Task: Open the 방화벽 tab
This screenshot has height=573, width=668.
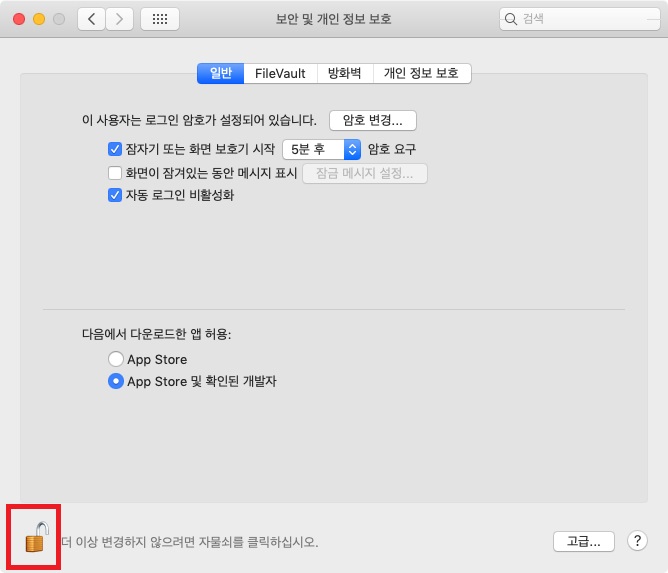Action: 345,73
